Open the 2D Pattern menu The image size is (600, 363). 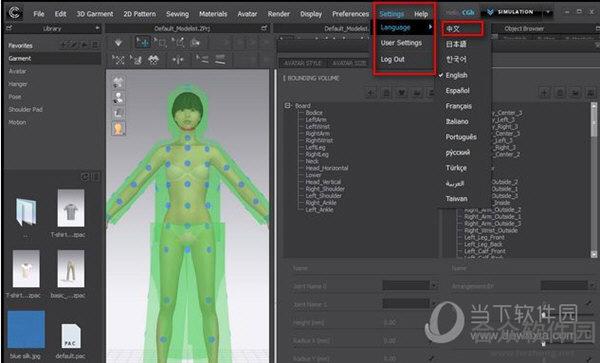139,14
